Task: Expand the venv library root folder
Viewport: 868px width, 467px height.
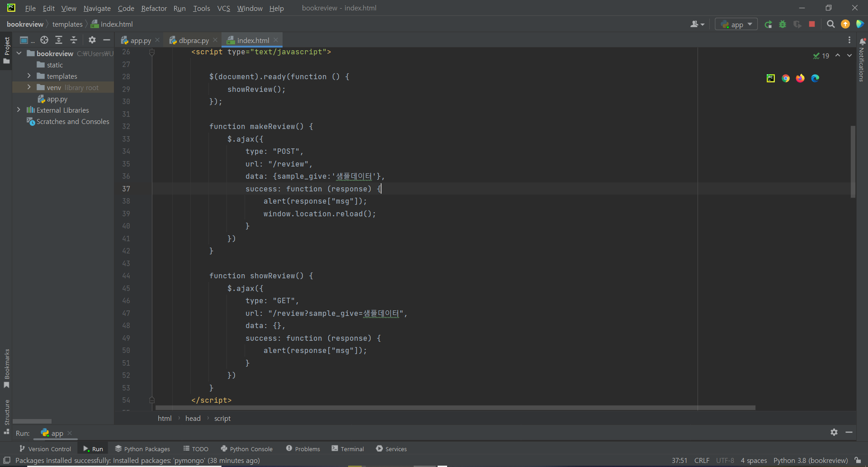Action: coord(29,87)
